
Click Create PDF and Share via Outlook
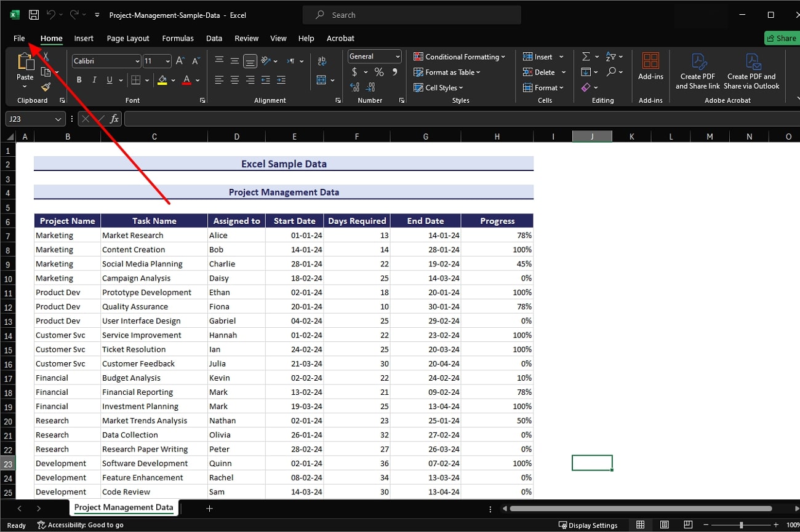(x=751, y=71)
